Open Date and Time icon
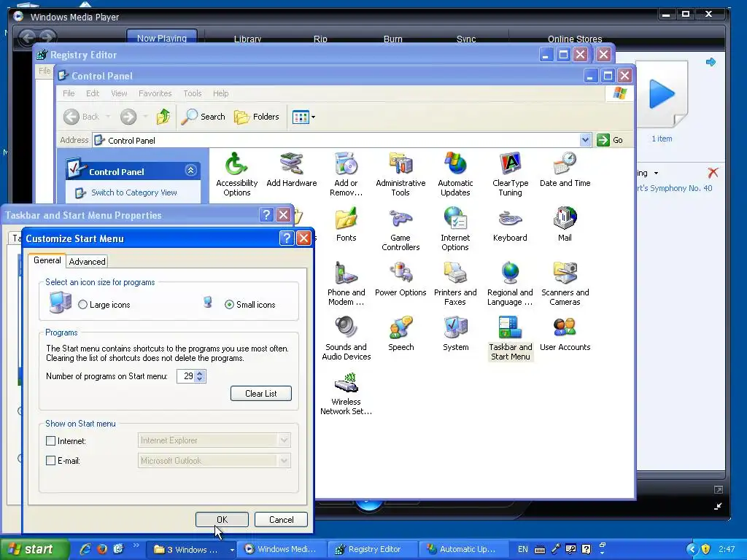 point(565,170)
